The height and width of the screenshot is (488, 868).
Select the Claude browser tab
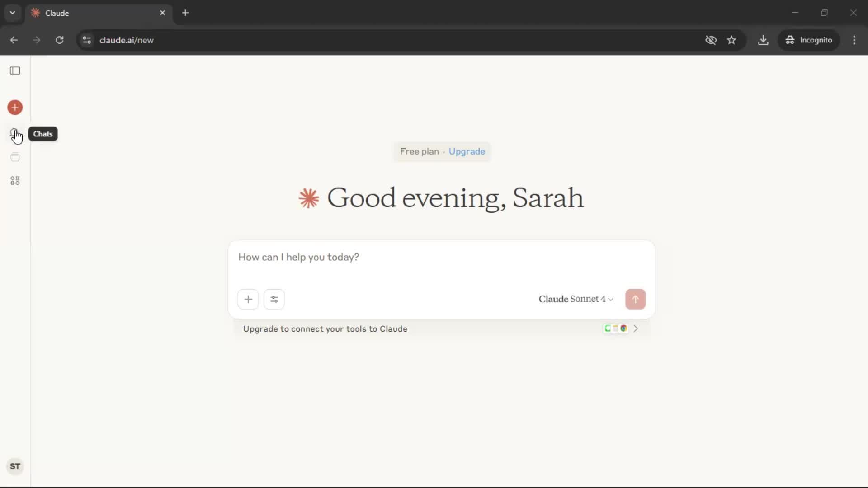pyautogui.click(x=99, y=13)
